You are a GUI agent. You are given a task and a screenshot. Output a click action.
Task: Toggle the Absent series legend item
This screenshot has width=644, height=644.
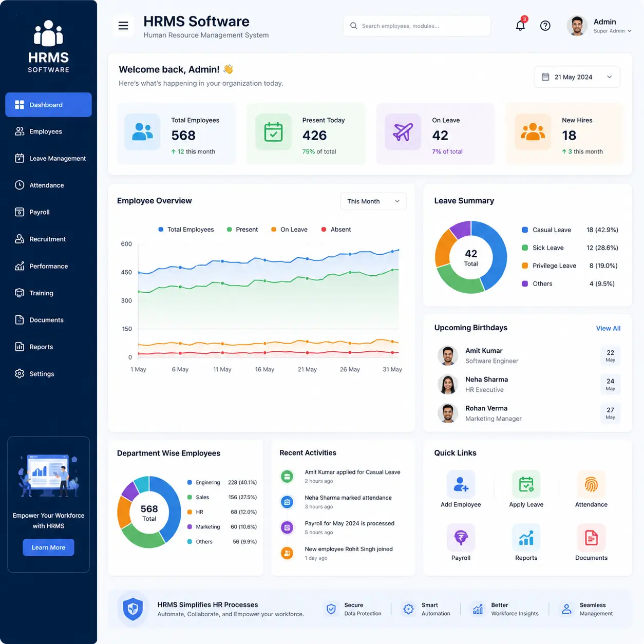point(336,230)
